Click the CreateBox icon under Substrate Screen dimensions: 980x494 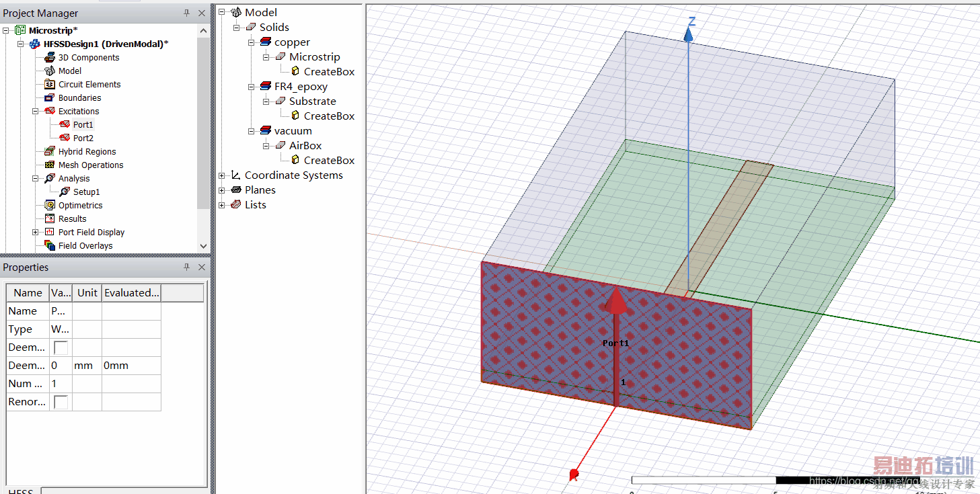point(295,116)
